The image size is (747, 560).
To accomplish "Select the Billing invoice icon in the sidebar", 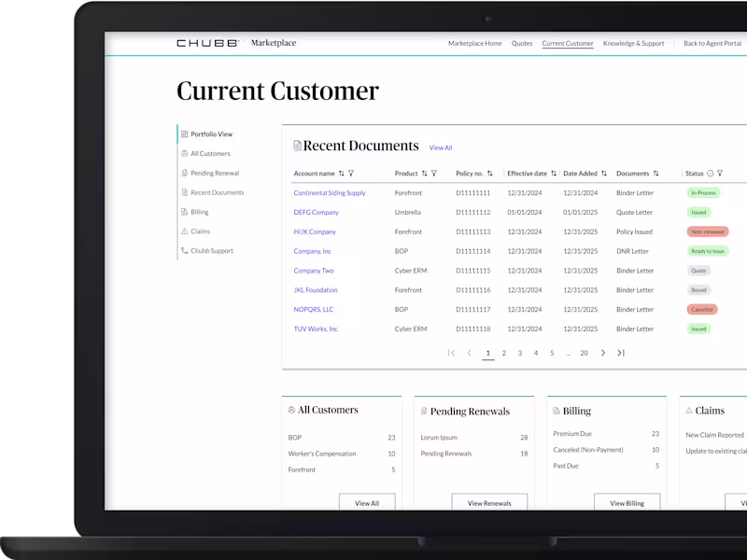I will pos(185,211).
